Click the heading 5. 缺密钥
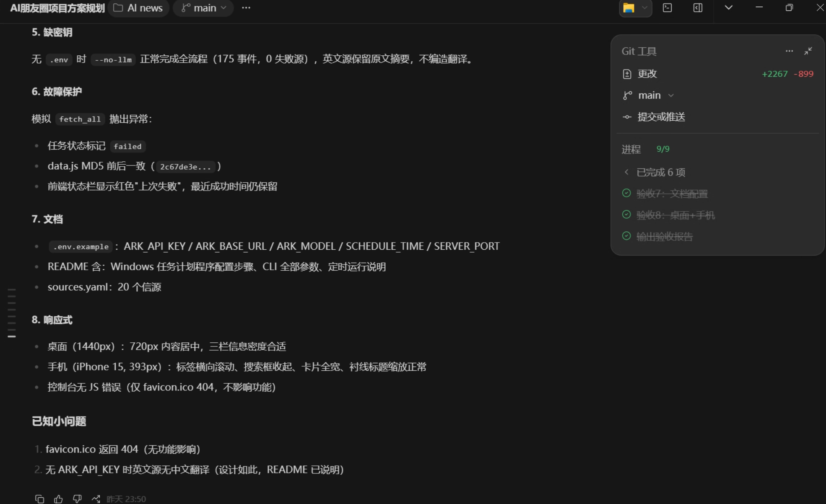 [52, 32]
